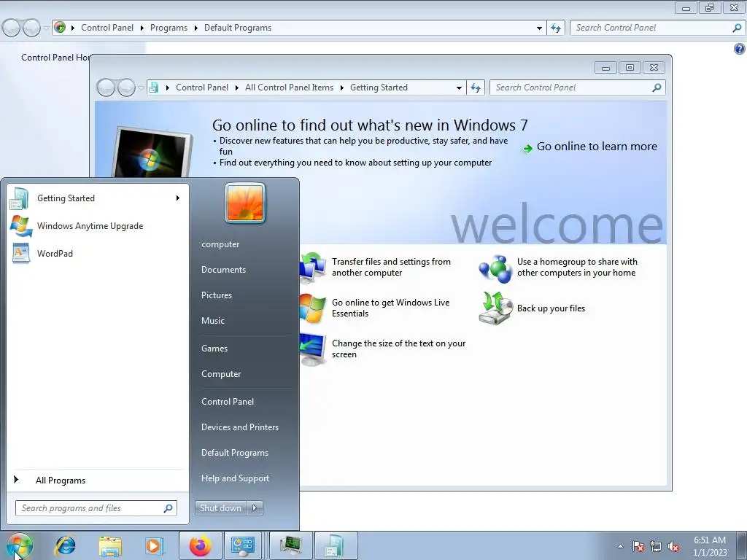Screen dimensions: 747x560
Task: Click Programs breadcrumb in Default Programs window
Action: [169, 28]
